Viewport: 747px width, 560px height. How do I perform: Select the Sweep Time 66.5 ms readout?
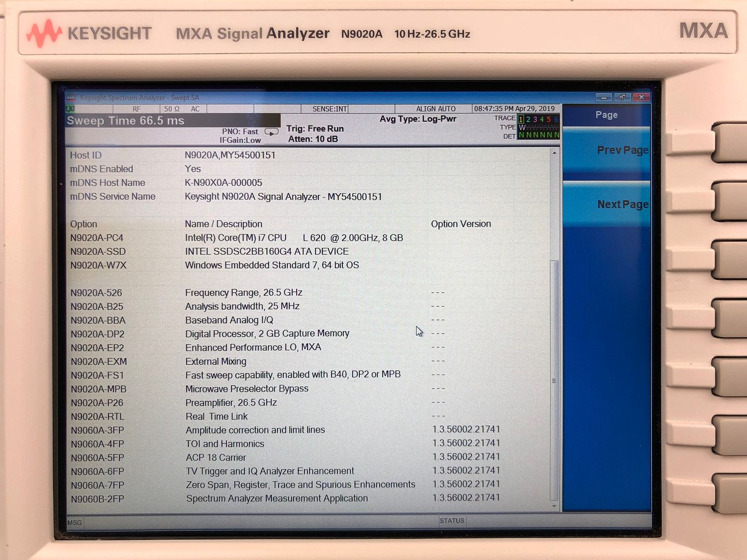click(x=126, y=121)
